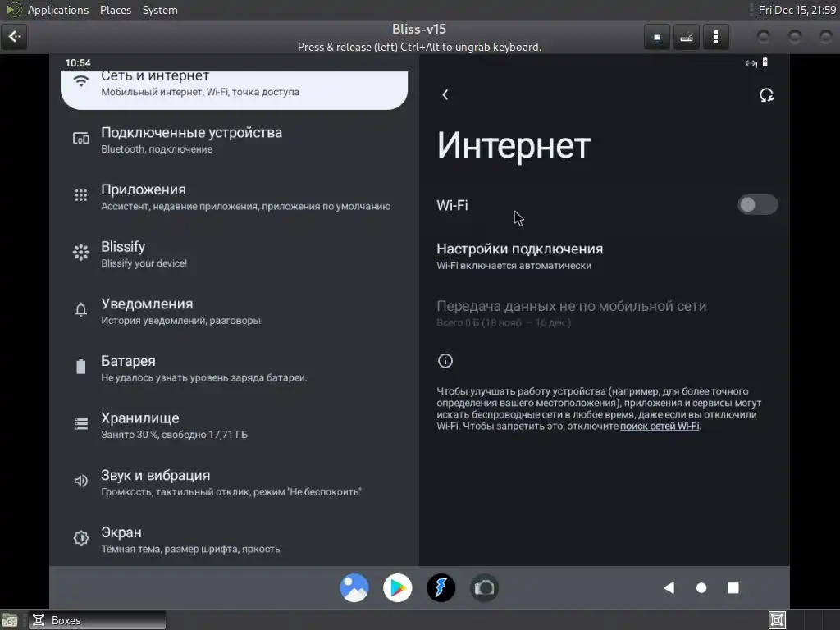
Task: Open Хранилище settings entry
Action: [x=234, y=426]
